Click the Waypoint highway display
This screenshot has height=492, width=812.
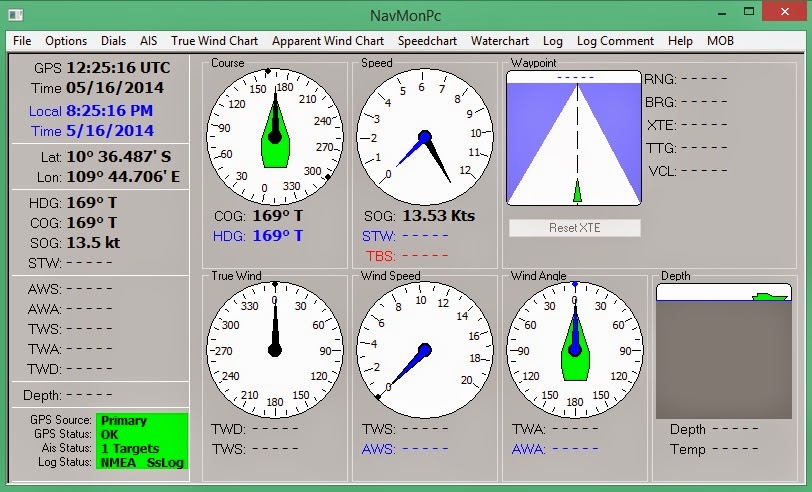pyautogui.click(x=574, y=138)
